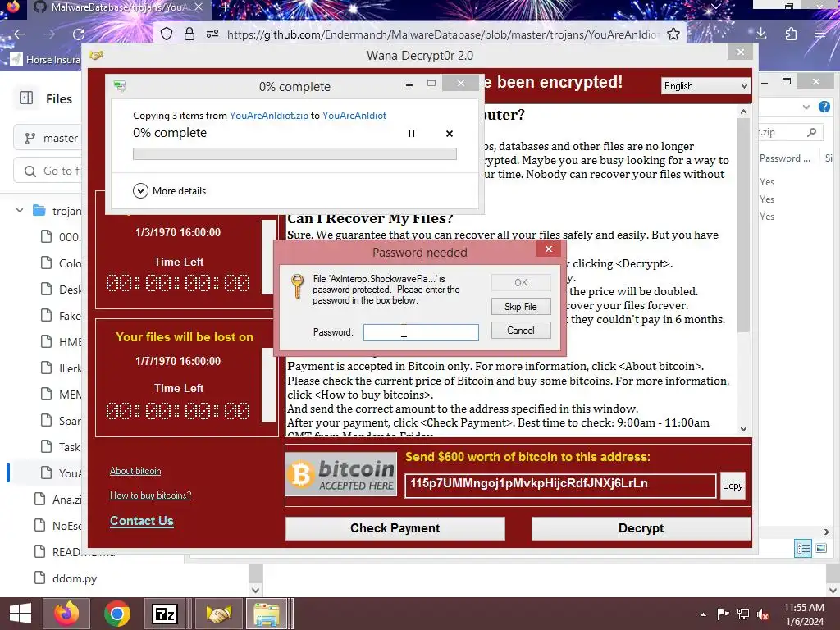Pause the file copy operation
840x630 pixels.
pos(411,134)
